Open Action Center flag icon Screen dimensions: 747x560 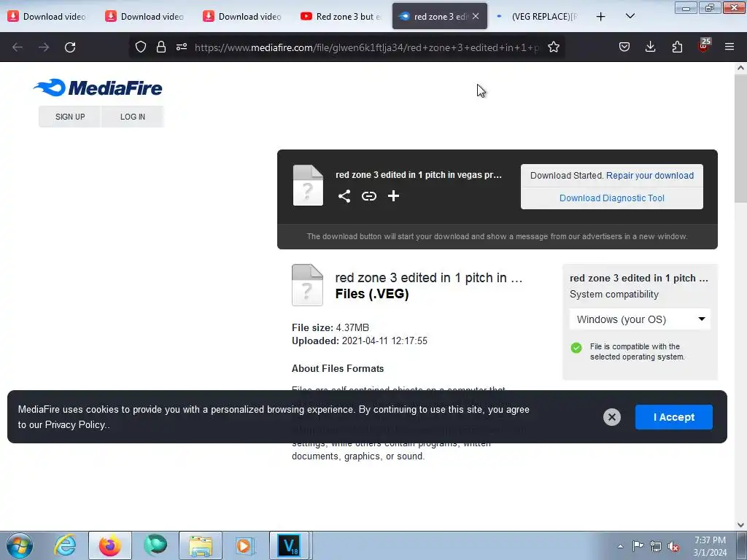coord(638,545)
